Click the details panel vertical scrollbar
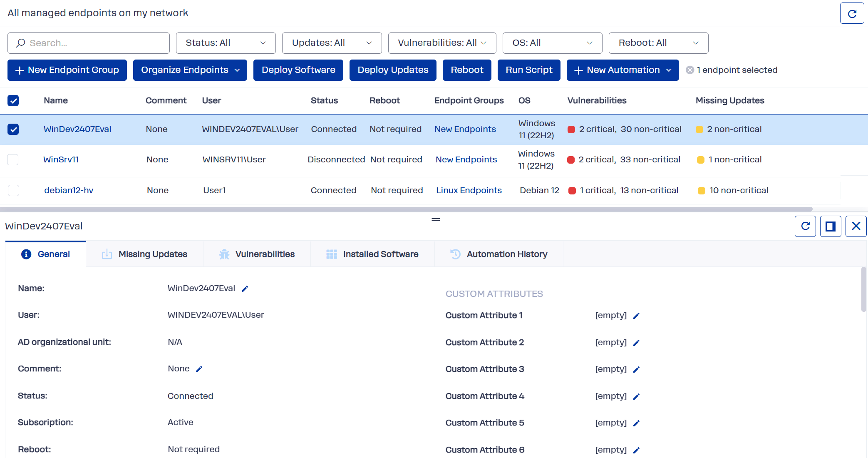The height and width of the screenshot is (458, 868). pyautogui.click(x=863, y=289)
